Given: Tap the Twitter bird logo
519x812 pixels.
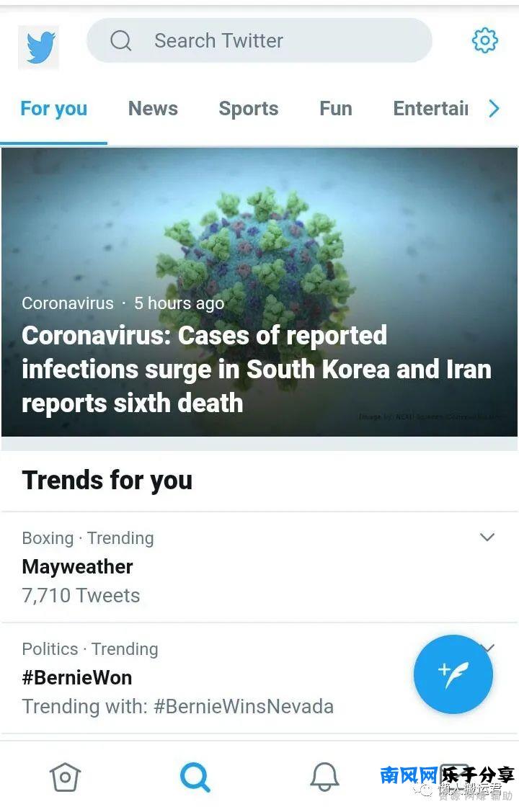Looking at the screenshot, I should [x=39, y=48].
